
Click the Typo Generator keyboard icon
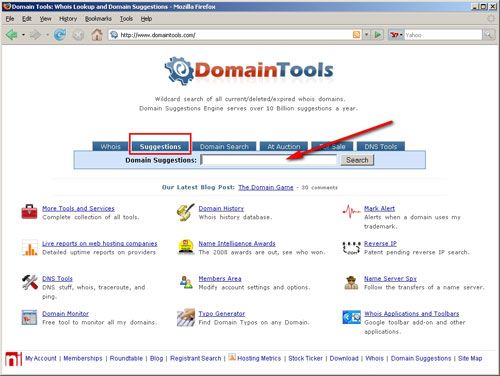186,317
